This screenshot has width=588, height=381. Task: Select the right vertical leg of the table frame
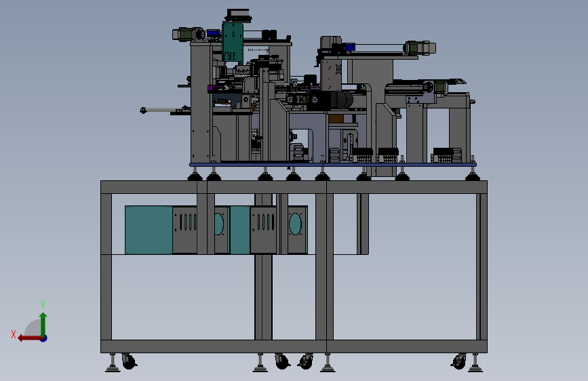coord(482,266)
